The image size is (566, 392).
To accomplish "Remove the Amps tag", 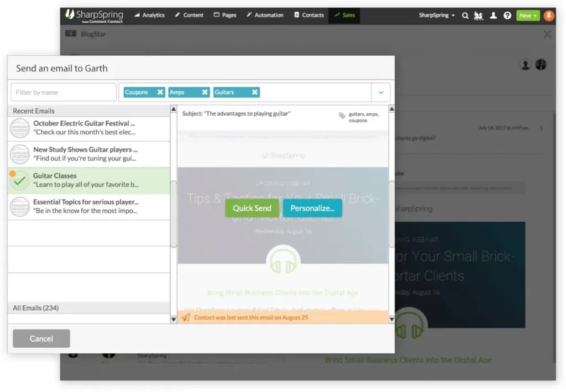I will (x=205, y=92).
